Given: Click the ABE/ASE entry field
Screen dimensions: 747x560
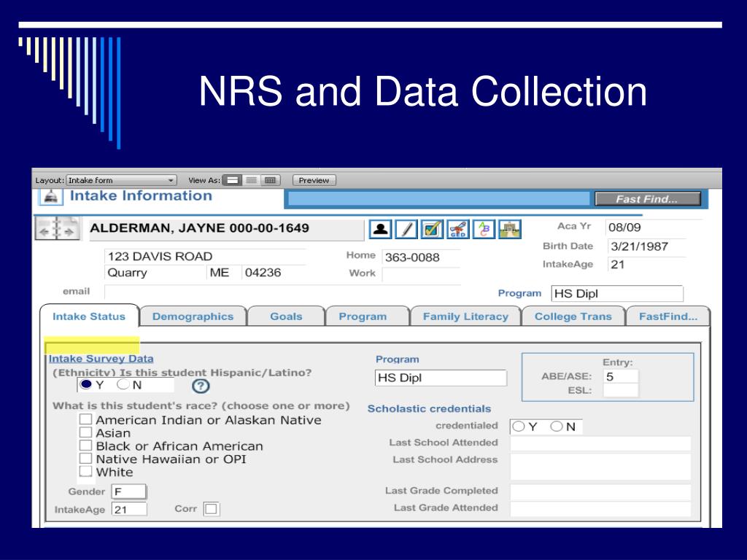Looking at the screenshot, I should point(621,377).
